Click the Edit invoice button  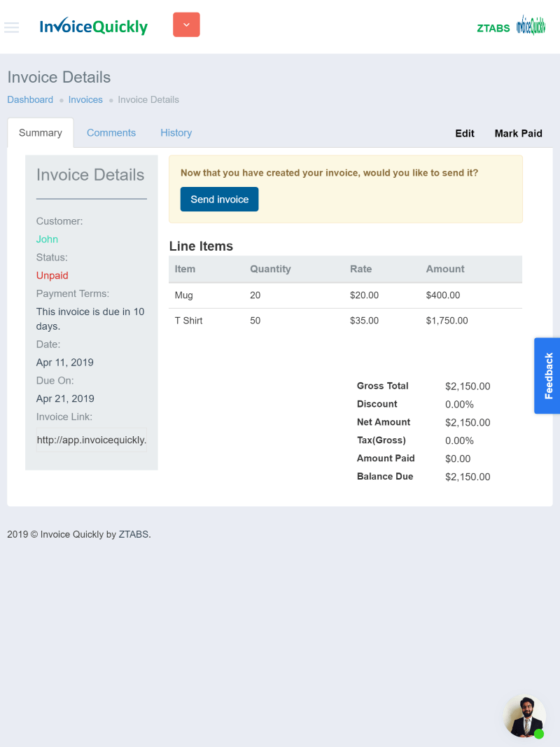pos(465,134)
